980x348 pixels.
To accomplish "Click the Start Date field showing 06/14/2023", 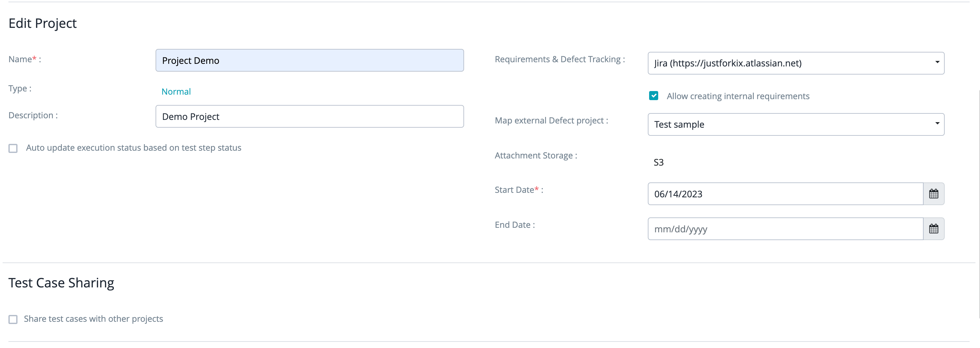I will click(785, 194).
